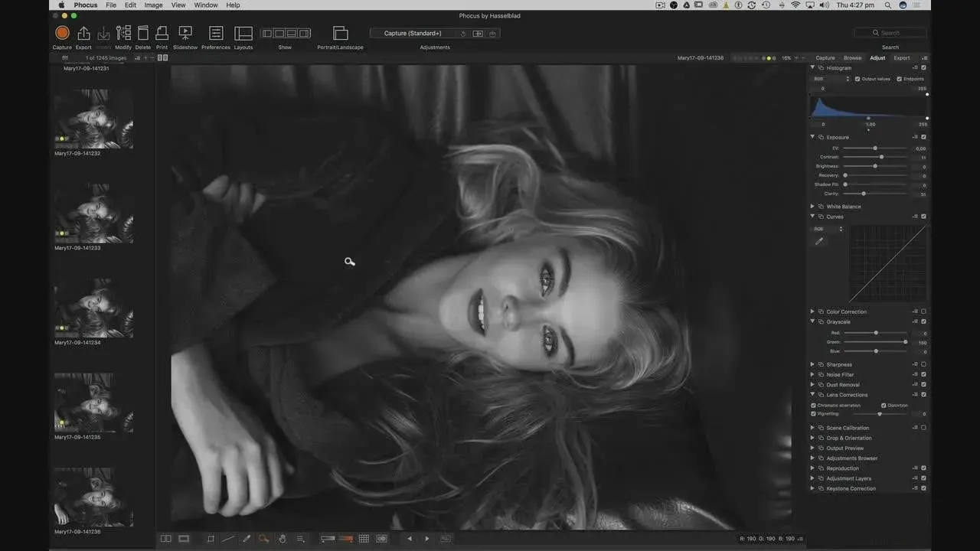Click the orange Capture button
The height and width of the screenshot is (551, 980).
pos(62,33)
